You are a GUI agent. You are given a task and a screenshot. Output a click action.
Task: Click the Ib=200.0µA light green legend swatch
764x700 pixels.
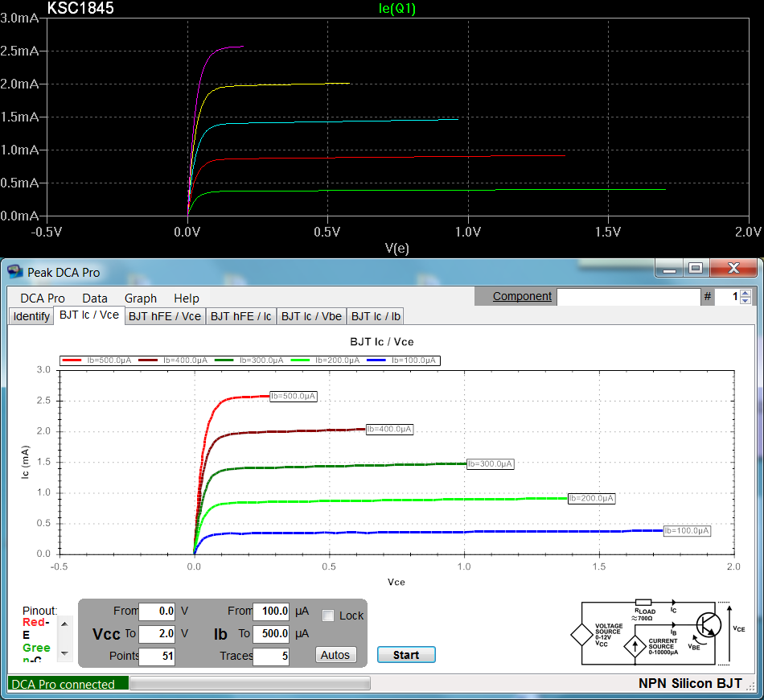coord(300,360)
